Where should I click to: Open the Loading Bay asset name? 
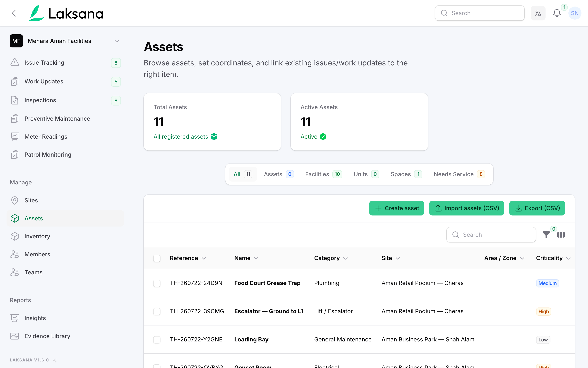[251, 340]
